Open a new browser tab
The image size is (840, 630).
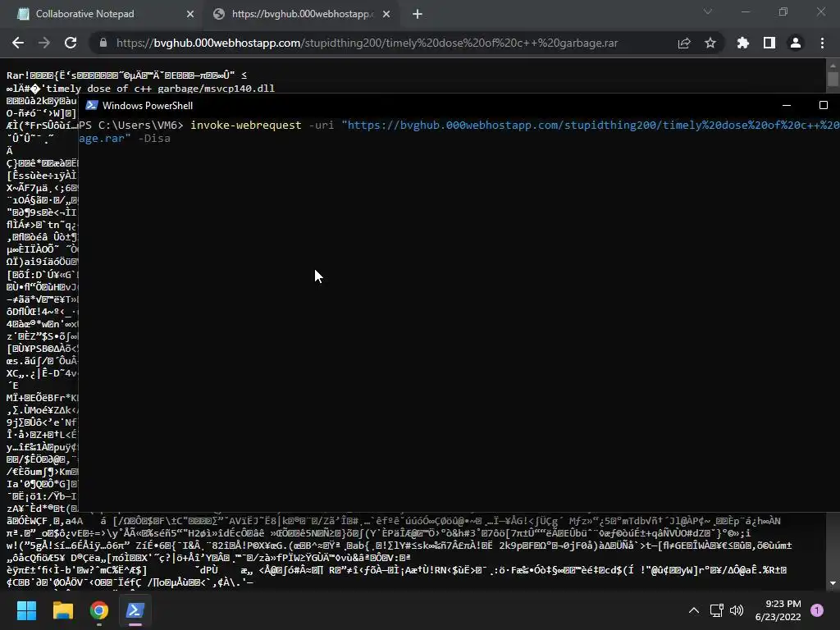[418, 15]
